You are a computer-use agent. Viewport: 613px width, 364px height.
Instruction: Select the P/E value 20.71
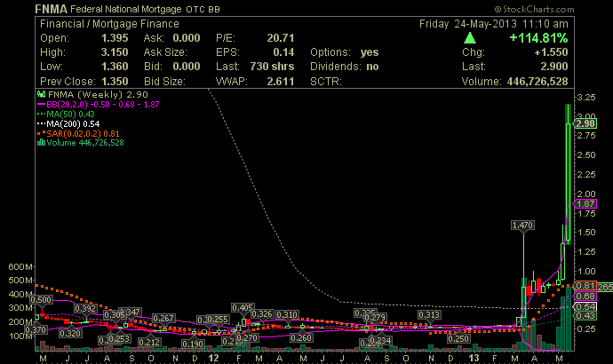281,38
